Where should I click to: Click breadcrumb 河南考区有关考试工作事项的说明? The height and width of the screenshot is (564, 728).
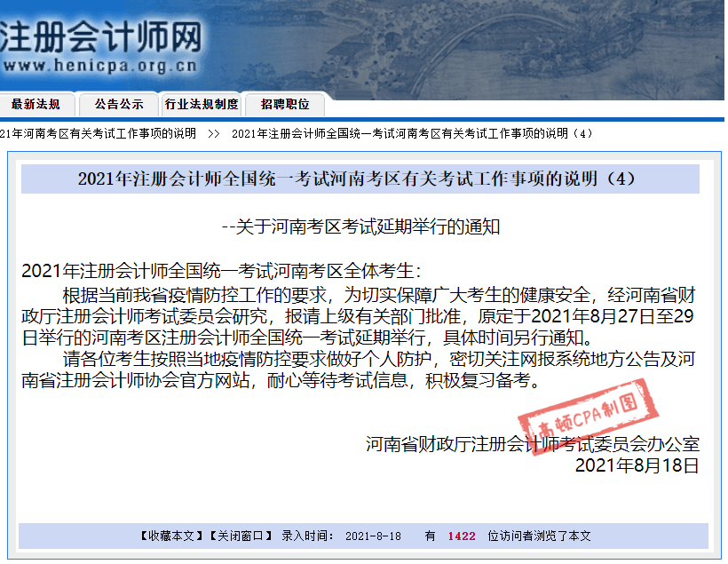click(x=98, y=134)
